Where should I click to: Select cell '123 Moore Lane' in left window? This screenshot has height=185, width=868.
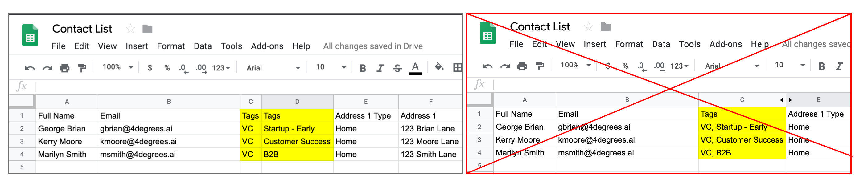point(430,141)
